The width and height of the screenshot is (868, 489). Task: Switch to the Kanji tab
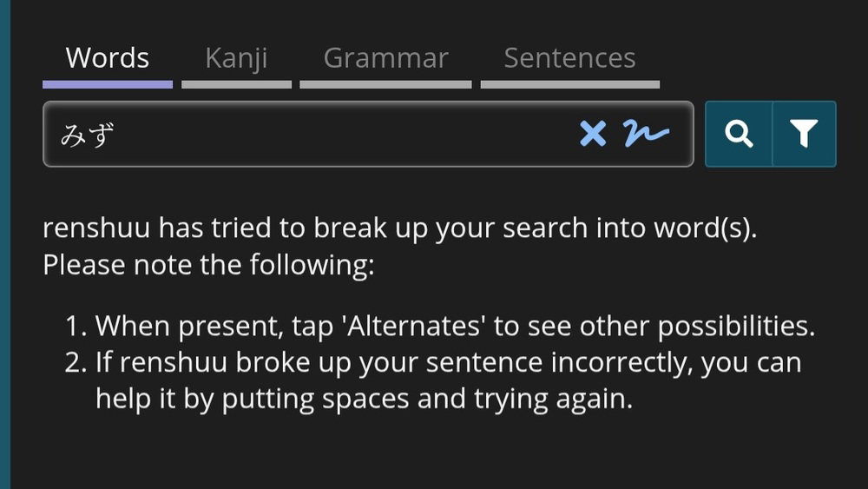pos(236,57)
